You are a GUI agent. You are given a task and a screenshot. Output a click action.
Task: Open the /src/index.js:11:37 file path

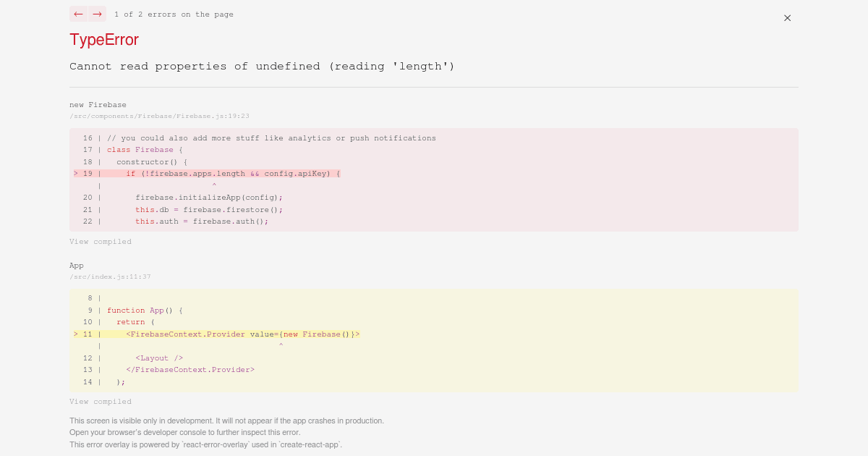point(110,276)
